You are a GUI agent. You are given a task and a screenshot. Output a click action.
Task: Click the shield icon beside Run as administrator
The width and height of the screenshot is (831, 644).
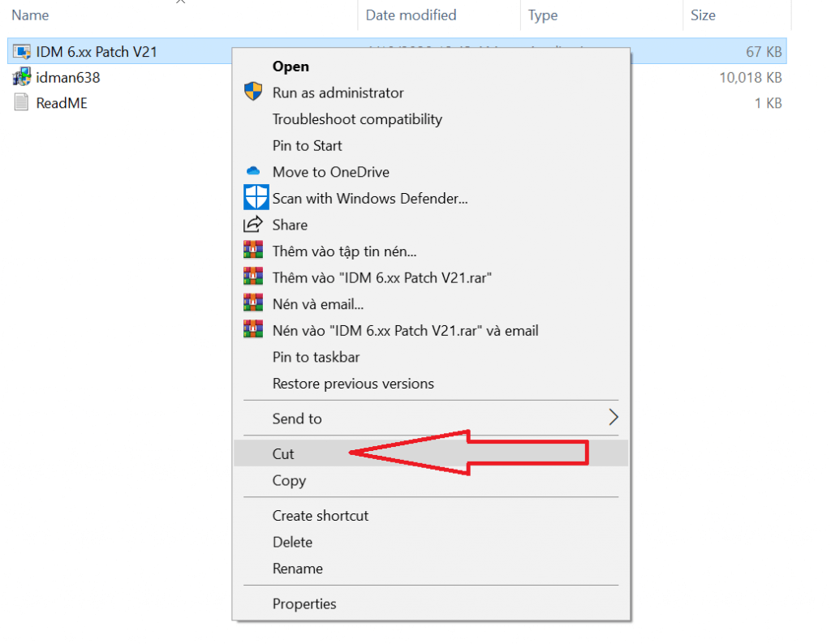point(254,92)
